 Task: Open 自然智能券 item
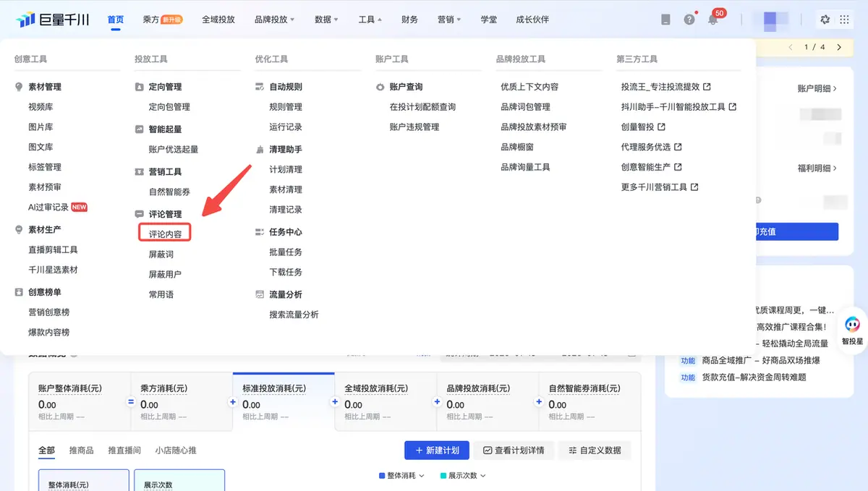(169, 192)
